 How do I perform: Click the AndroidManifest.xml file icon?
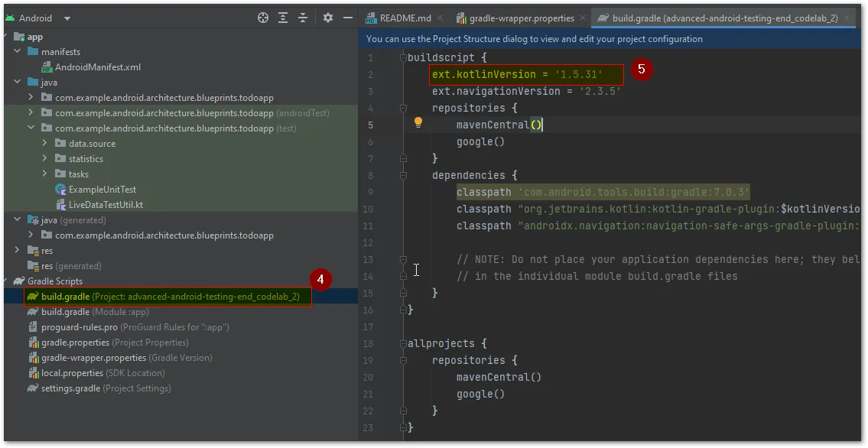47,67
